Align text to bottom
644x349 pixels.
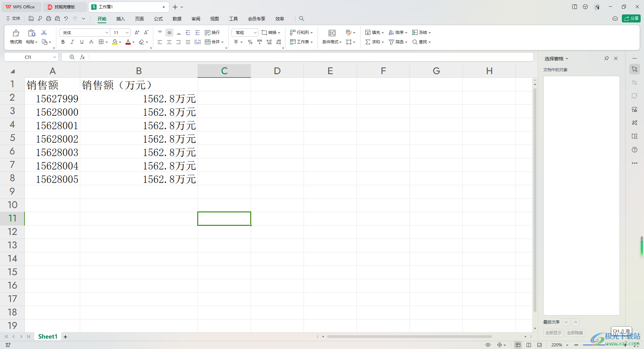tap(179, 33)
